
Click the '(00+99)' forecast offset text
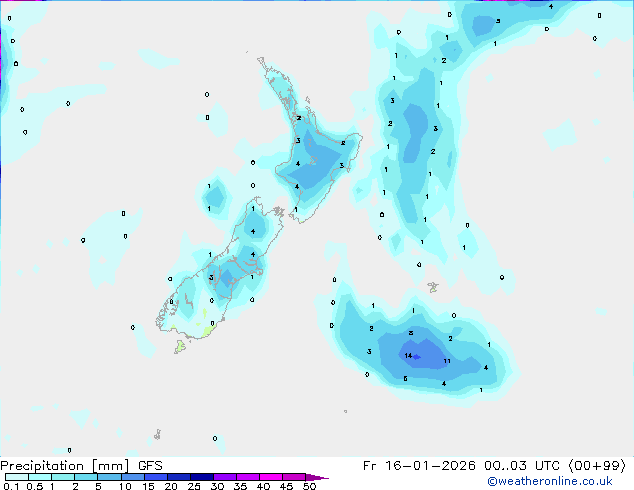(597, 466)
